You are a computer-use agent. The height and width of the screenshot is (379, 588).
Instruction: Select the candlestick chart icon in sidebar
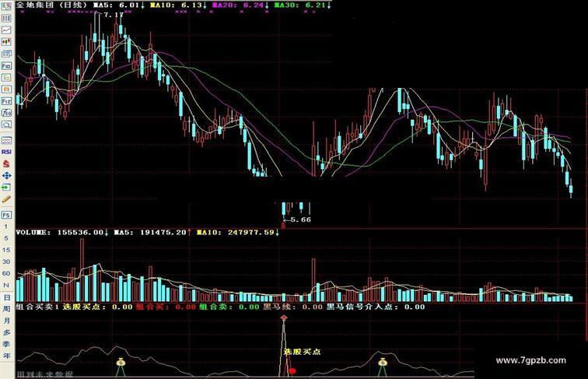click(6, 42)
